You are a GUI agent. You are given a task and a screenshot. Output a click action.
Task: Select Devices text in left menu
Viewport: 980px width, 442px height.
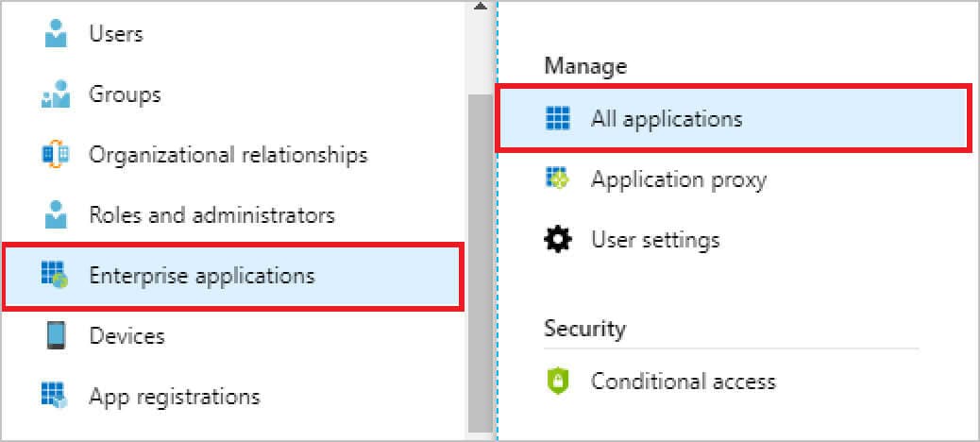127,336
